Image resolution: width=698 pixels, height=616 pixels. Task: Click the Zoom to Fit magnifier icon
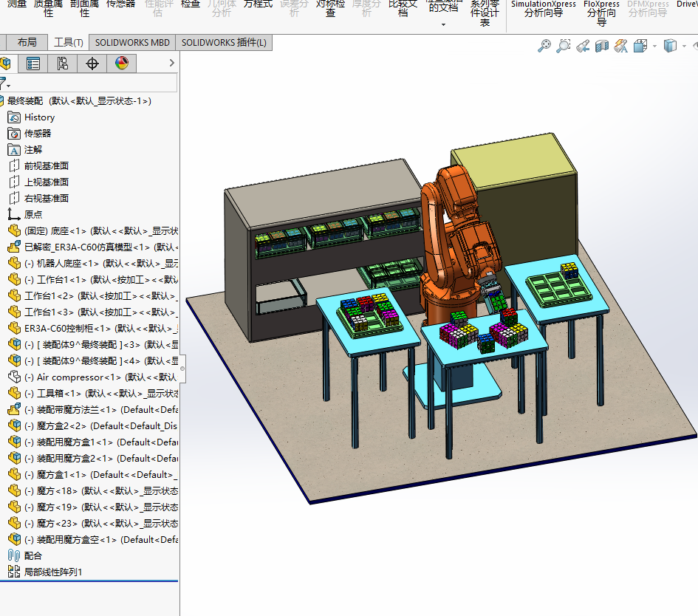544,47
